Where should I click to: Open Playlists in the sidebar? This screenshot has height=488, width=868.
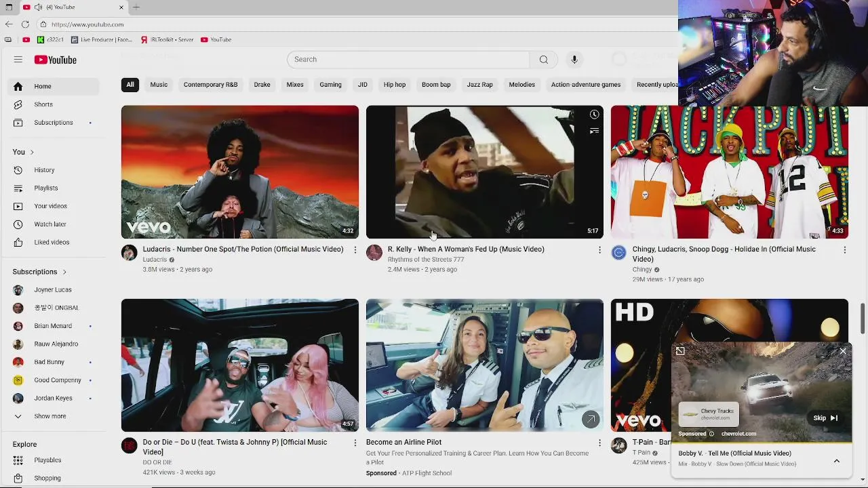point(52,188)
